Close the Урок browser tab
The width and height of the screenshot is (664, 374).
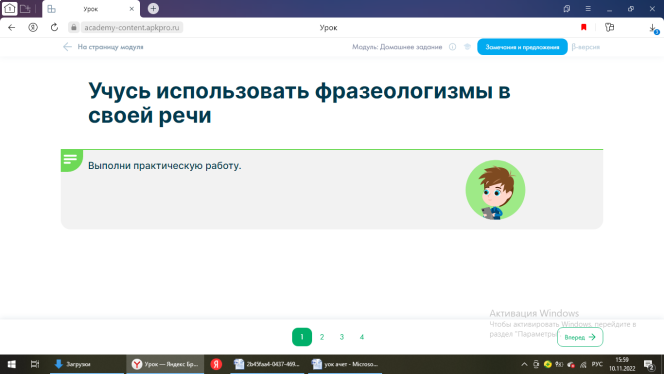[131, 8]
